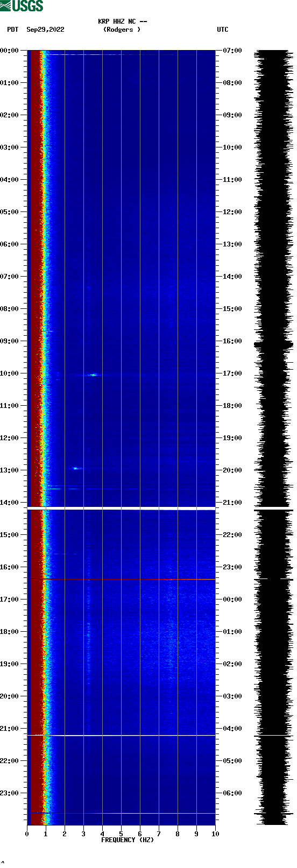
Task: Click the 04:00 UTC time label
Action: (x=232, y=728)
